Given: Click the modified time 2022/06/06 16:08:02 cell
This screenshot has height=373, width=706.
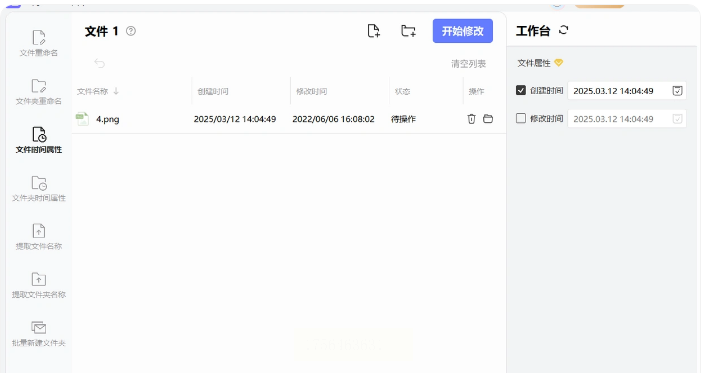Looking at the screenshot, I should (333, 119).
